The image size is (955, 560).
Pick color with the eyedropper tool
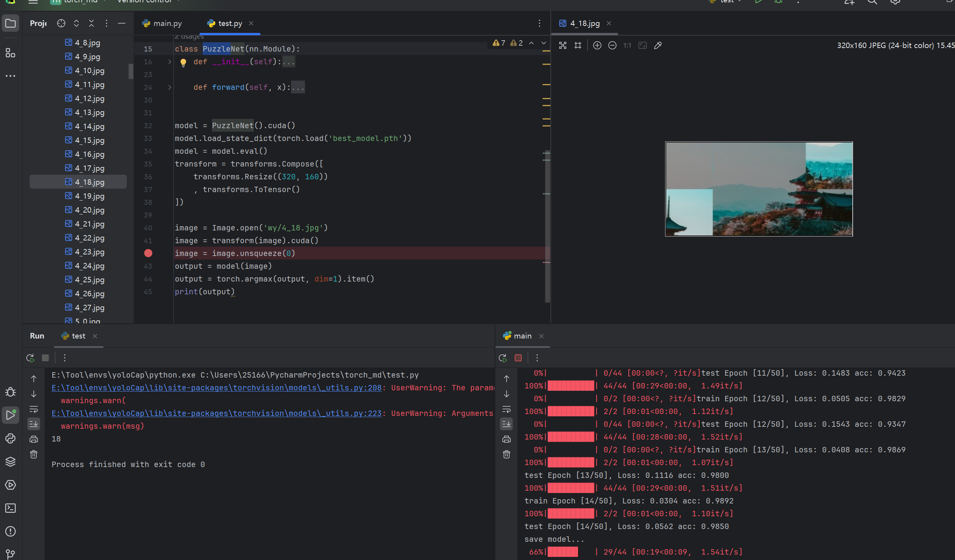[x=658, y=45]
